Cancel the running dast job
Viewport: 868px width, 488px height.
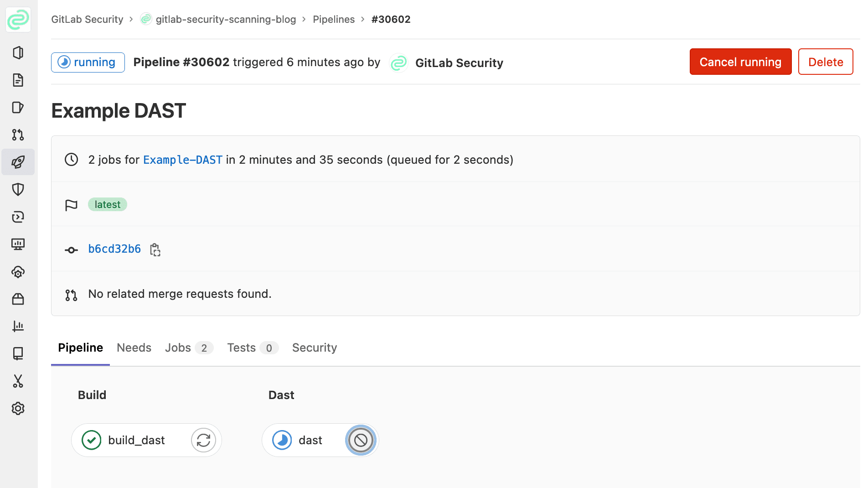[361, 440]
